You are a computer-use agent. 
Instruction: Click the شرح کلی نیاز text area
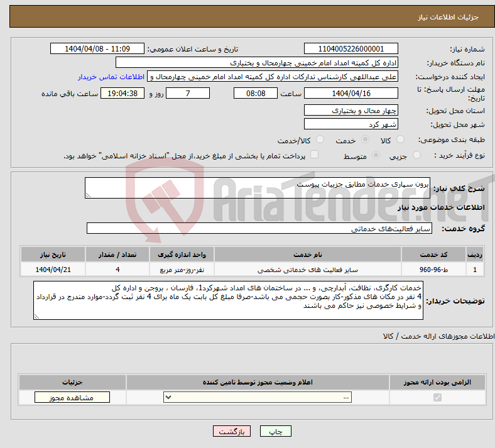pos(258,188)
